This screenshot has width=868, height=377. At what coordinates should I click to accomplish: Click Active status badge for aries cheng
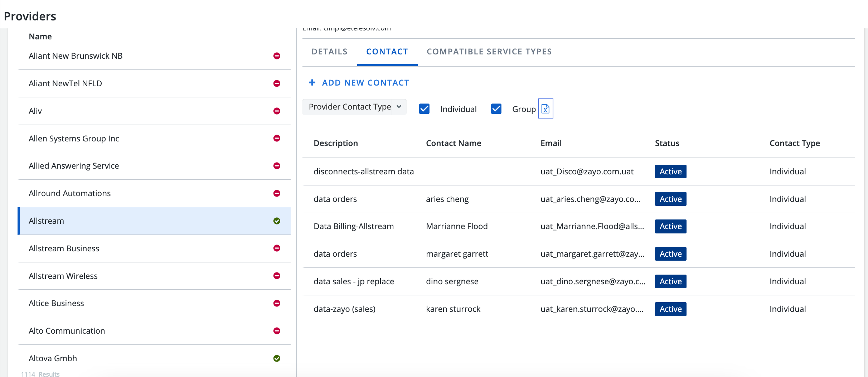click(x=670, y=199)
